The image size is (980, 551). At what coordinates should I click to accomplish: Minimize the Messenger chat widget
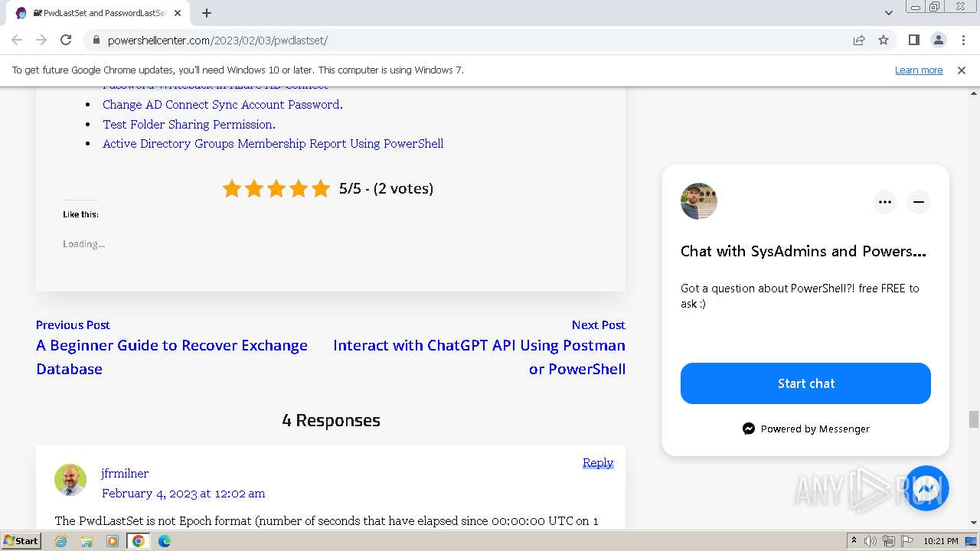(x=919, y=202)
